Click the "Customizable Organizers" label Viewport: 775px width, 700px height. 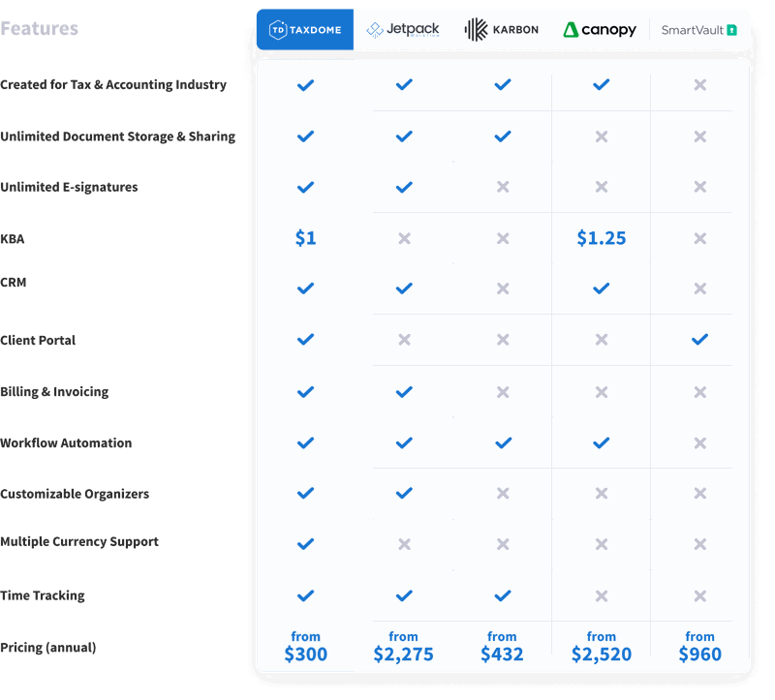pos(75,494)
